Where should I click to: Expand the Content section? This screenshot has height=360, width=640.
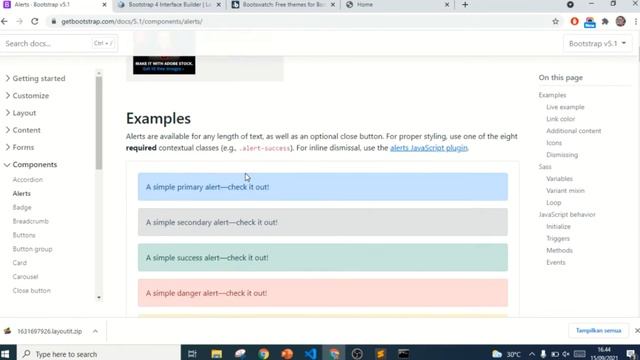point(22,130)
